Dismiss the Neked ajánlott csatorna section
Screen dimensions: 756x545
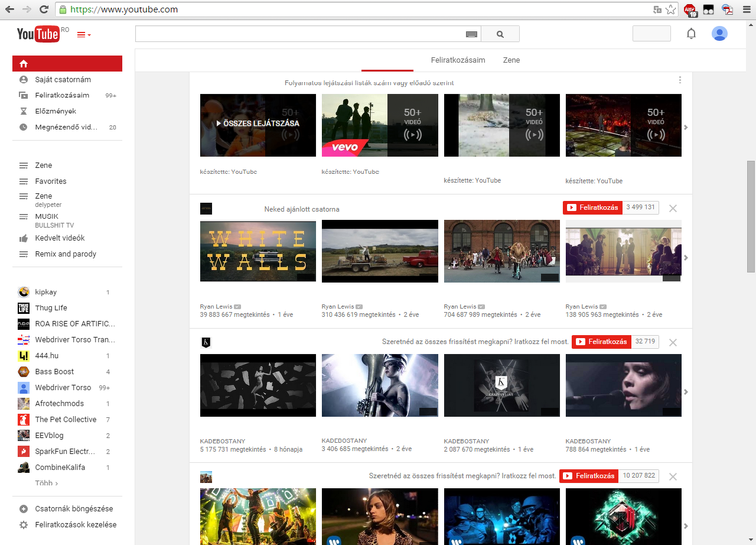point(673,208)
